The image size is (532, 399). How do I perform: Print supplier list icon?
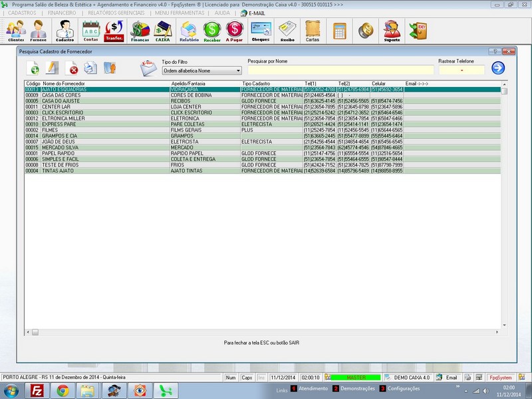(x=90, y=68)
